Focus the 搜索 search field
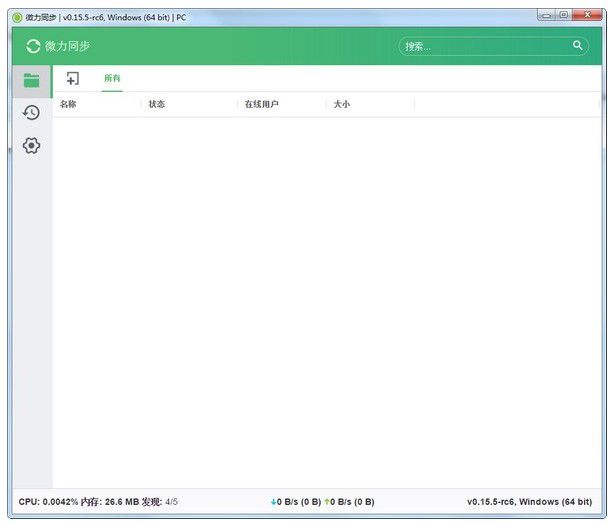 494,46
